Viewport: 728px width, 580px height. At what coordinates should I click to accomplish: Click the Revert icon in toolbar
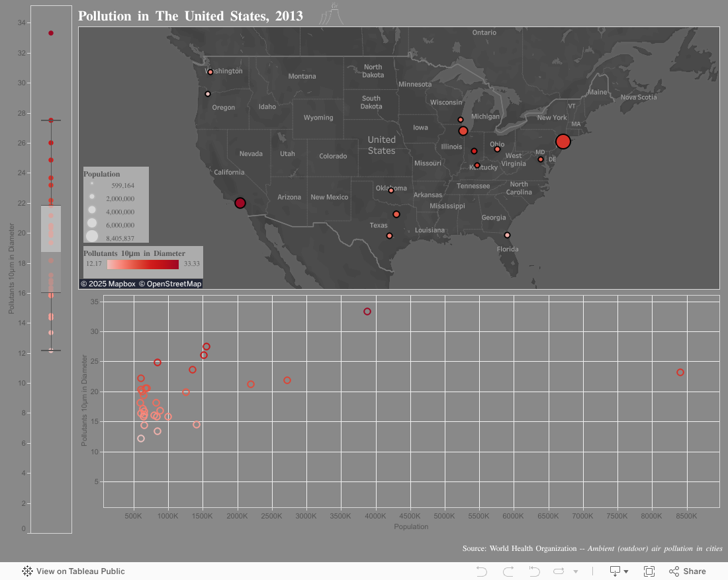tap(534, 571)
